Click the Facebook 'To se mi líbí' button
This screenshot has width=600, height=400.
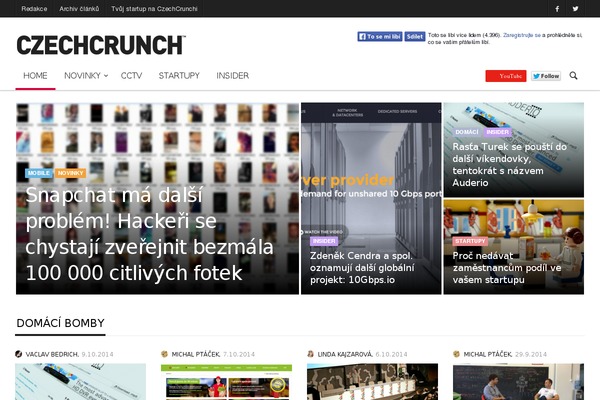(380, 36)
